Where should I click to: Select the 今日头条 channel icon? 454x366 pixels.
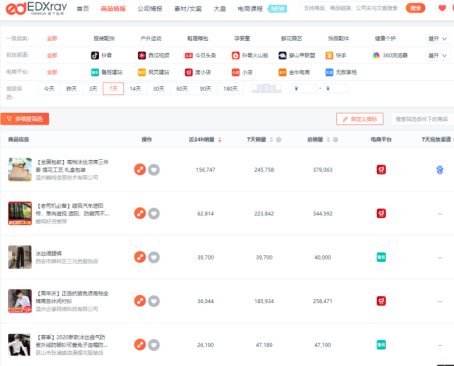coord(189,55)
